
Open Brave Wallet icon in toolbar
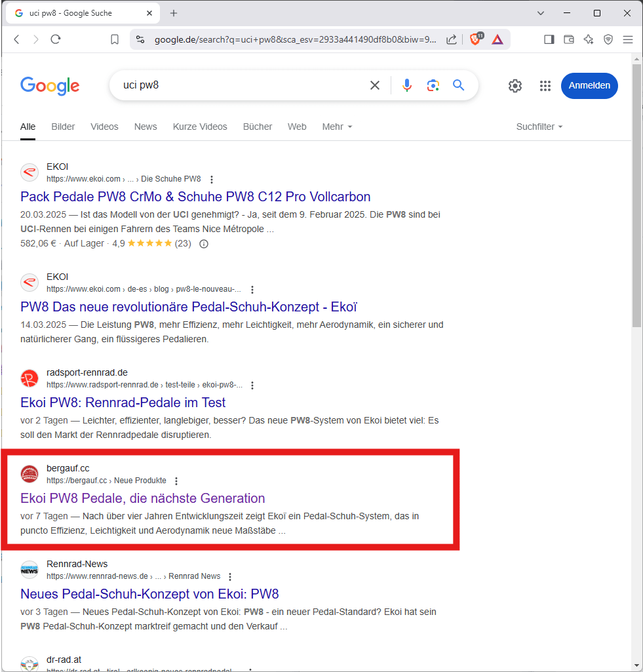pyautogui.click(x=569, y=39)
